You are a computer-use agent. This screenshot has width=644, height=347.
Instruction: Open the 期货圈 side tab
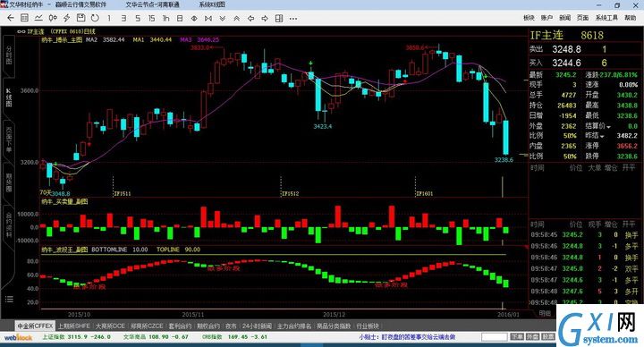click(9, 182)
